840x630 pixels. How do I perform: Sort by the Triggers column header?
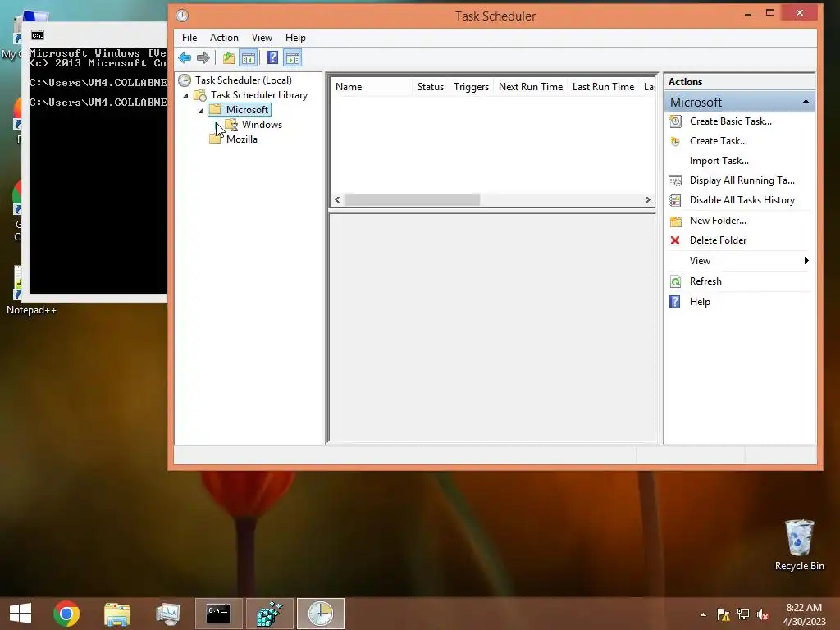(x=471, y=87)
